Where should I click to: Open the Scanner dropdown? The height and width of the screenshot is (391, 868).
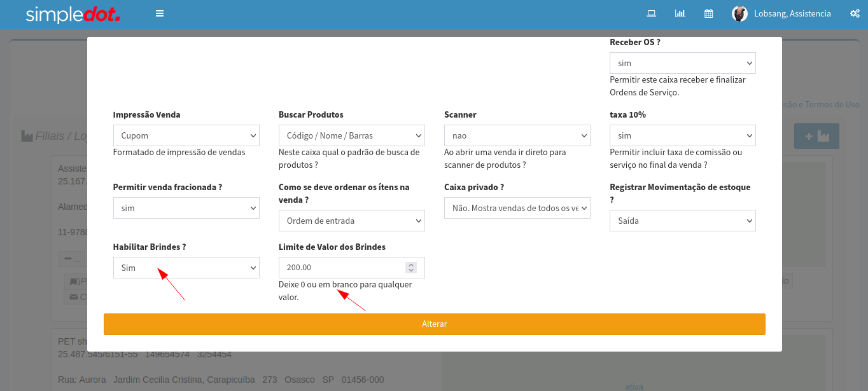[517, 135]
